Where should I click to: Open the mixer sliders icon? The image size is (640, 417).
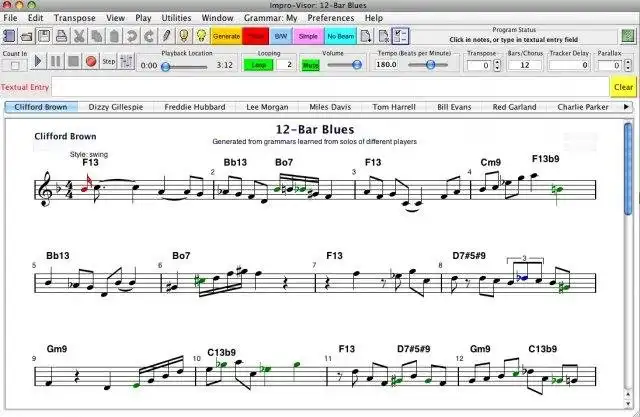(126, 61)
